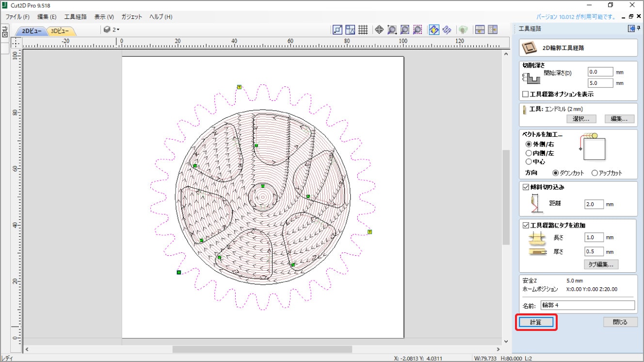Click the tile windows horizontally icon
The height and width of the screenshot is (362, 644).
(480, 30)
